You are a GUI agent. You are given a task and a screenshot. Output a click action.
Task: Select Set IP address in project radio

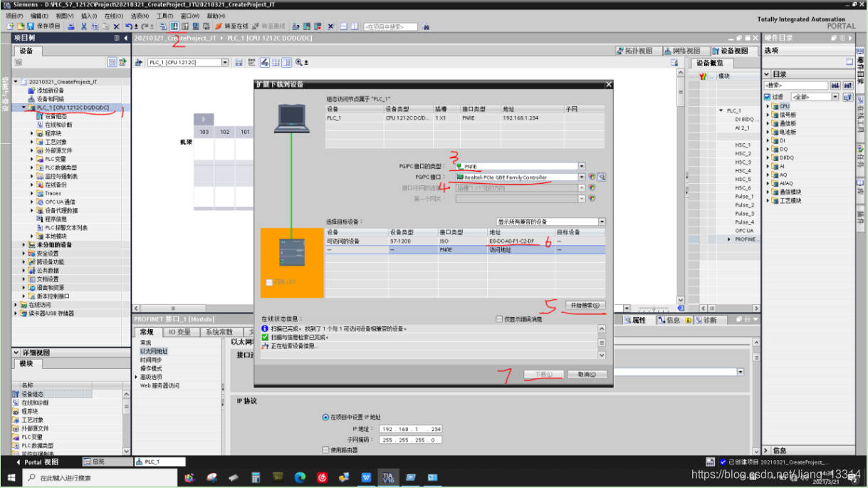(x=325, y=417)
